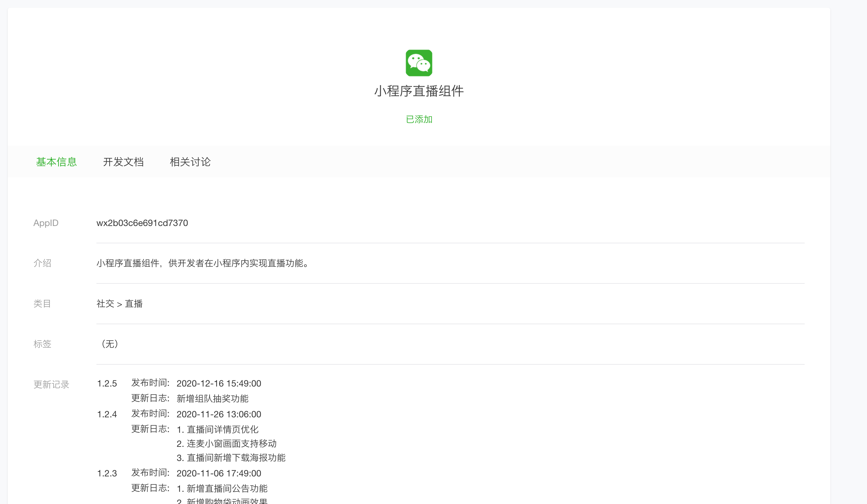Click version number 1.2.3 entry
The height and width of the screenshot is (504, 867).
click(x=107, y=474)
